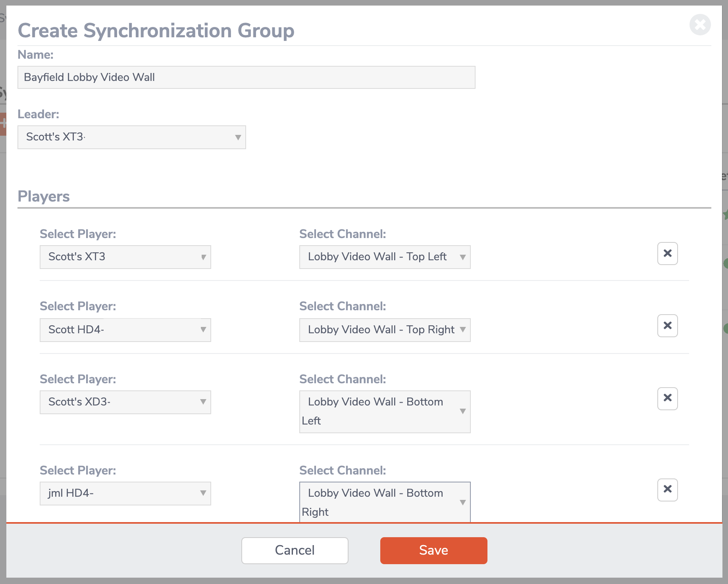Remove the jml HD4- player row
Viewport: 728px width, 584px height.
click(667, 490)
